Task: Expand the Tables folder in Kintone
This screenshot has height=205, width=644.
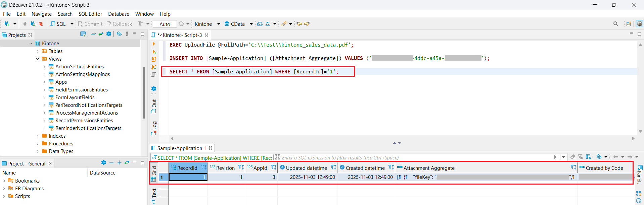Action: [x=38, y=51]
